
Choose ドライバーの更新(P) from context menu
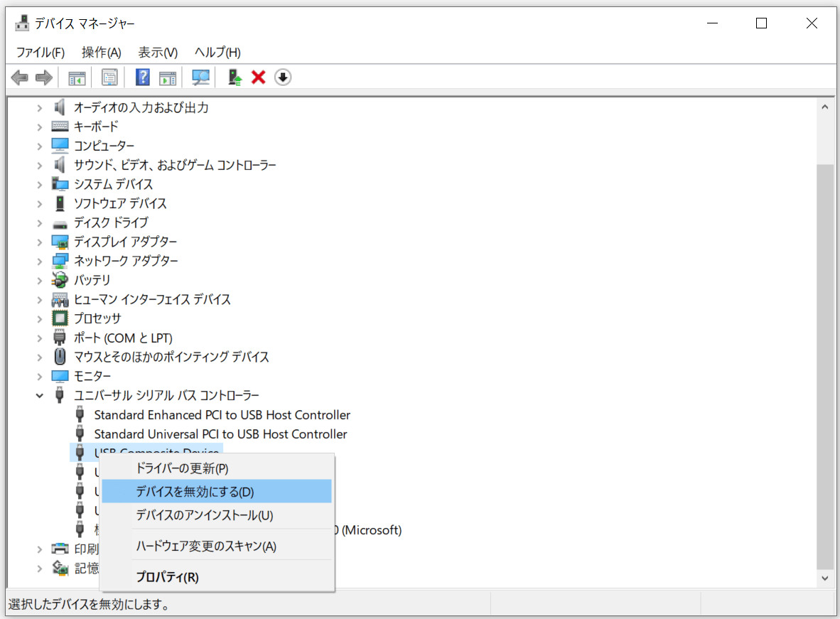click(x=217, y=468)
